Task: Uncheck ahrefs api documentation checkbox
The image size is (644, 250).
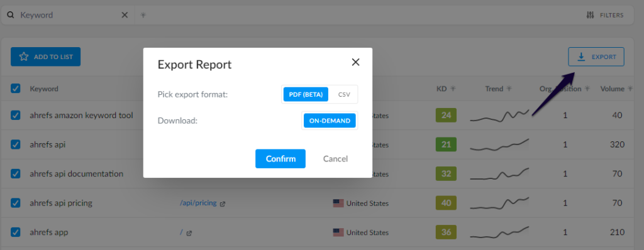Action: click(x=16, y=173)
